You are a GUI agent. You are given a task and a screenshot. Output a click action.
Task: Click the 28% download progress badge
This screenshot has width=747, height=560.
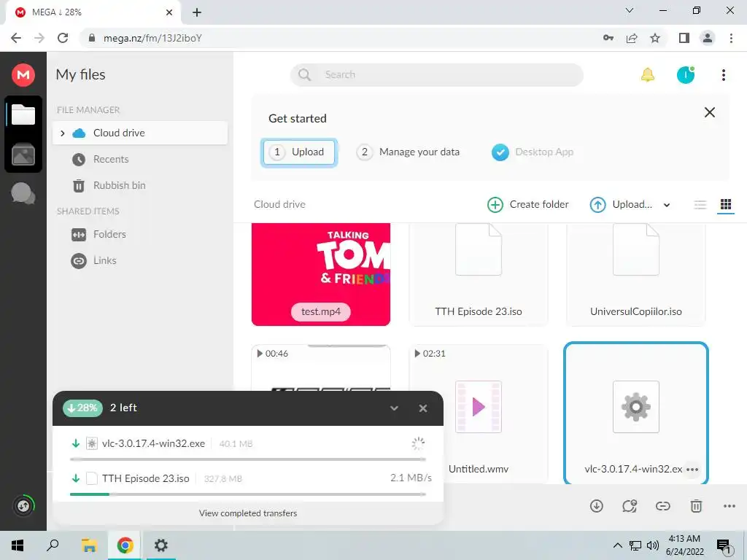tap(82, 408)
